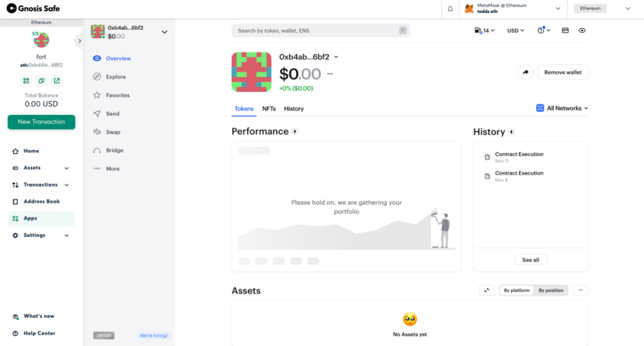Open Safe address in block explorer

click(57, 81)
